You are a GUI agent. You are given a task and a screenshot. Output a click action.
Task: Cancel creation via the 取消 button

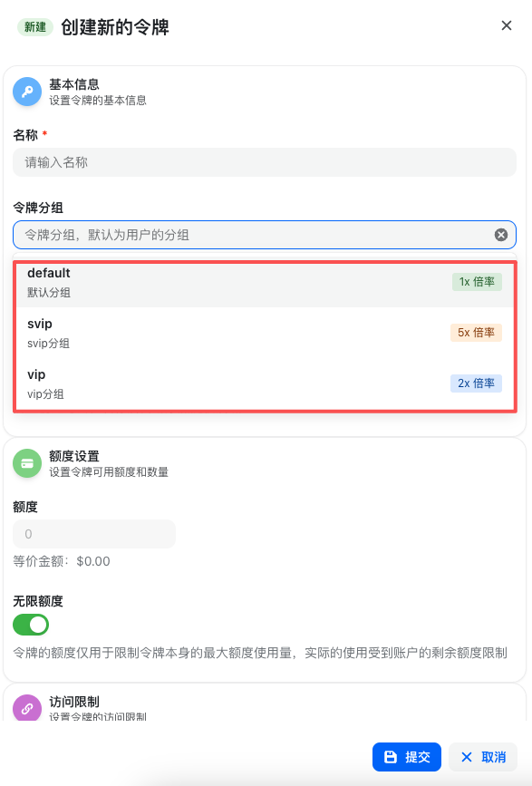pyautogui.click(x=482, y=757)
